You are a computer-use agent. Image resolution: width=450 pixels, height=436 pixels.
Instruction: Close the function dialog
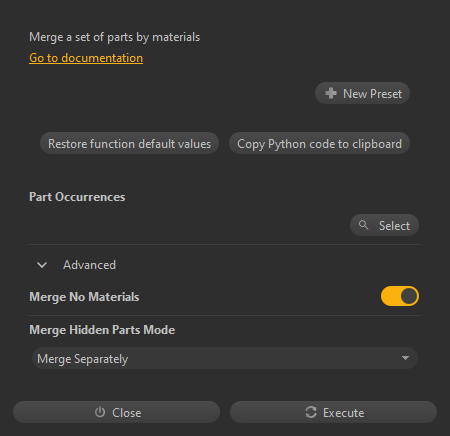coord(116,412)
